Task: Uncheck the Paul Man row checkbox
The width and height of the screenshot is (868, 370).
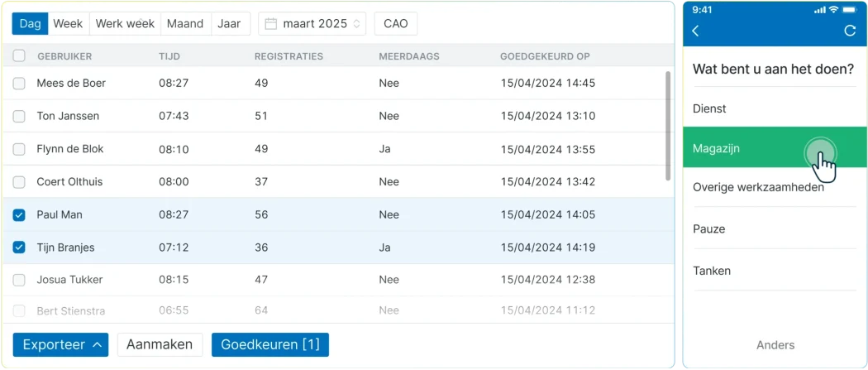Action: click(19, 215)
